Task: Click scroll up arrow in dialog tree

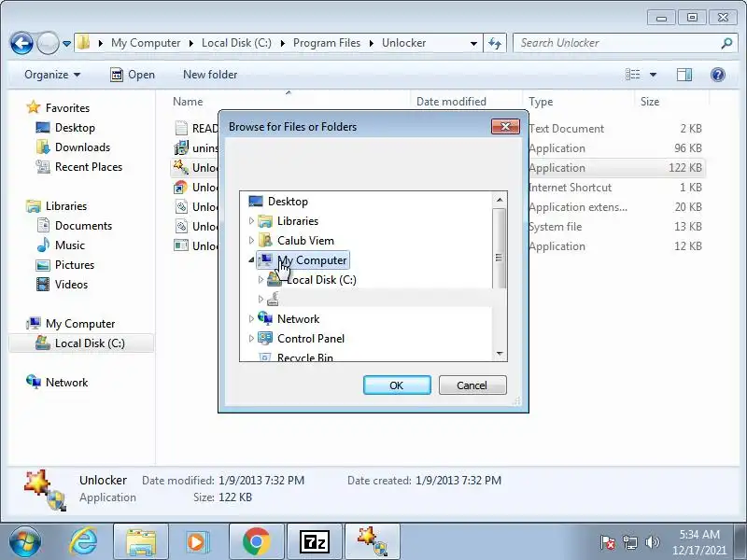Action: coord(500,200)
